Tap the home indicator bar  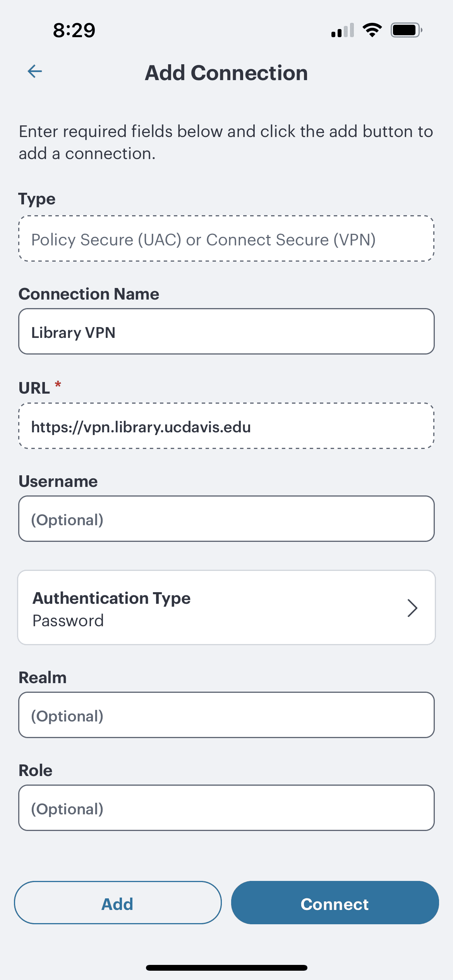tap(226, 968)
